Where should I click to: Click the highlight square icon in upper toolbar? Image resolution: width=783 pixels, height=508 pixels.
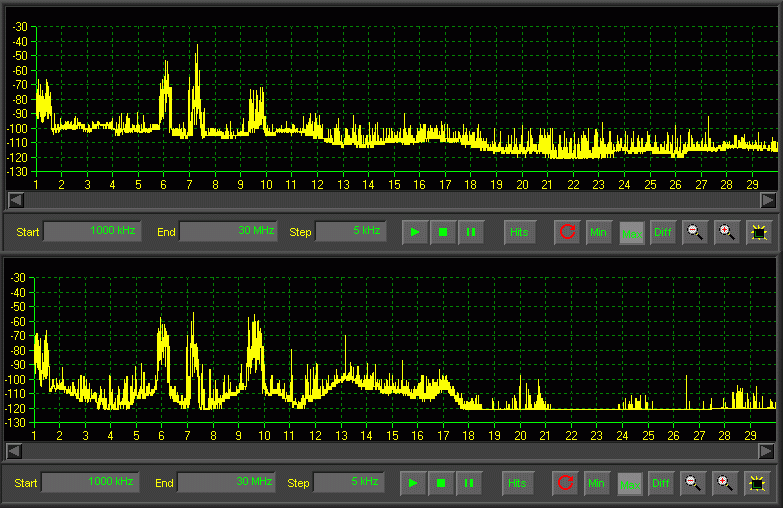[x=759, y=232]
